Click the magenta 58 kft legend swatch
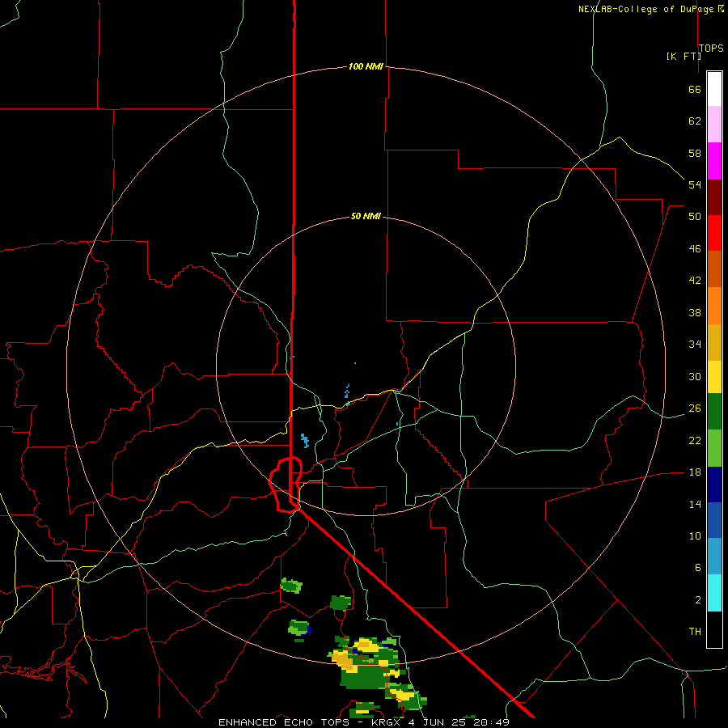Image resolution: width=728 pixels, height=728 pixels. tap(714, 161)
